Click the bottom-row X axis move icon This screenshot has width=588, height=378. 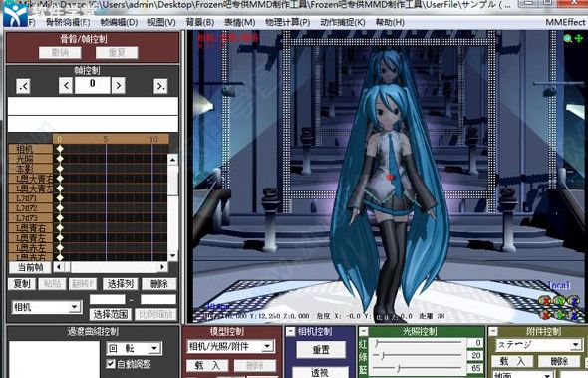coord(546,316)
